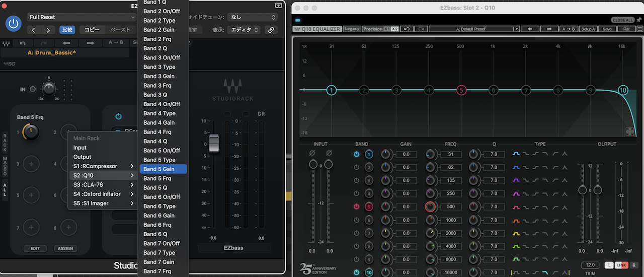Click the expand graph icon in Q10

(630, 131)
